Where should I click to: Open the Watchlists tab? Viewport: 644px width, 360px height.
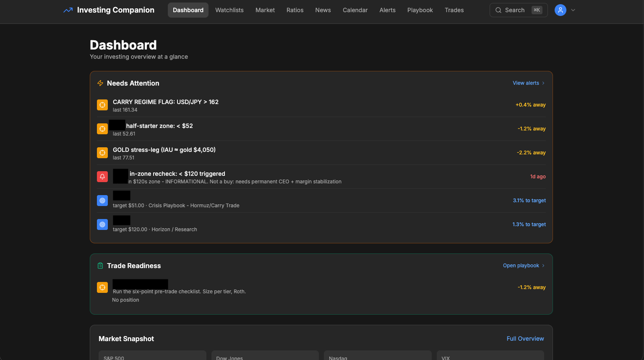pos(229,10)
